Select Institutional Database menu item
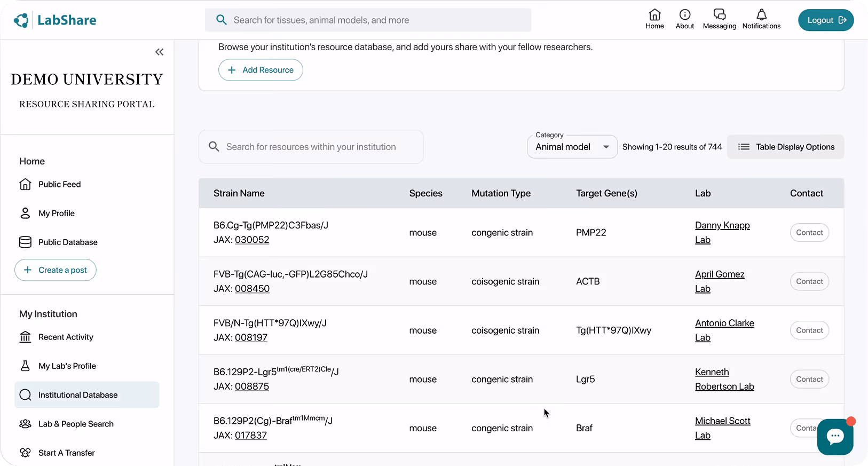868x466 pixels. (x=86, y=395)
